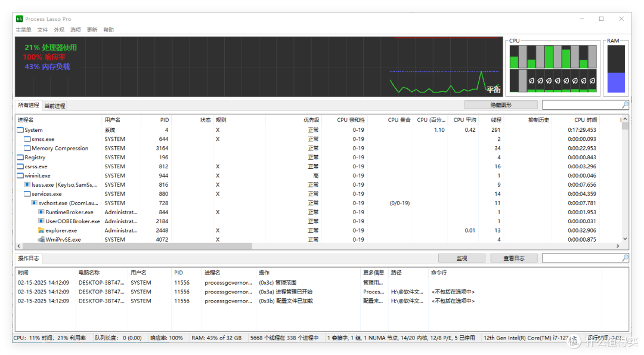Click the explorer.exe folder icon
Screen dimensions: 644x355
(41, 230)
